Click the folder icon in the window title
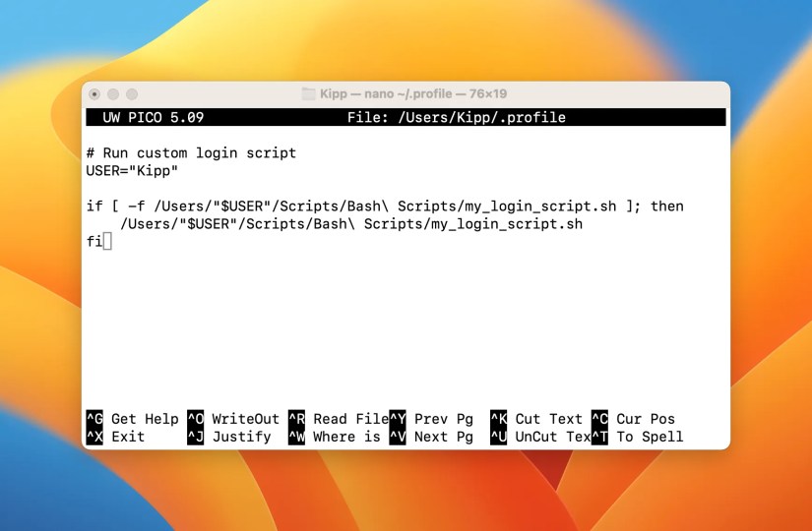 pos(309,94)
